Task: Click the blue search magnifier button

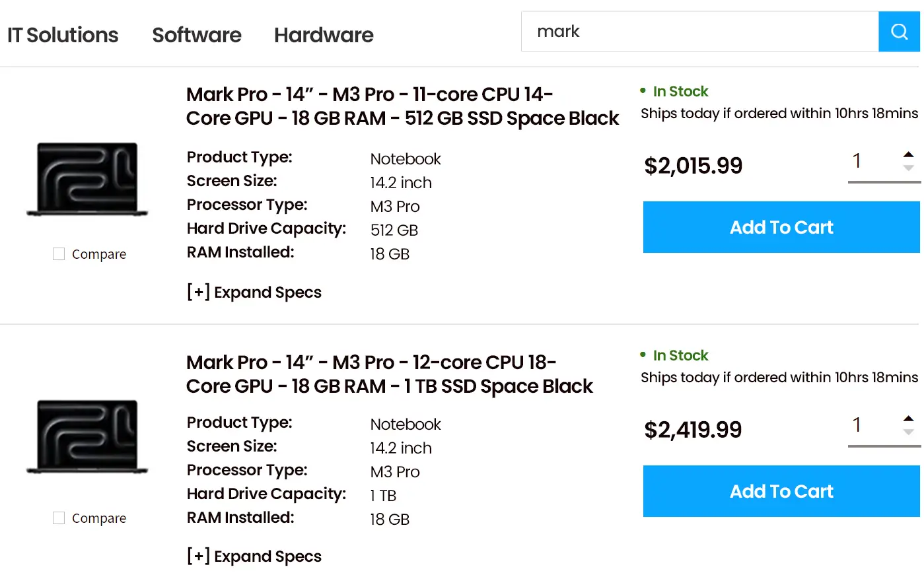Action: [x=899, y=32]
